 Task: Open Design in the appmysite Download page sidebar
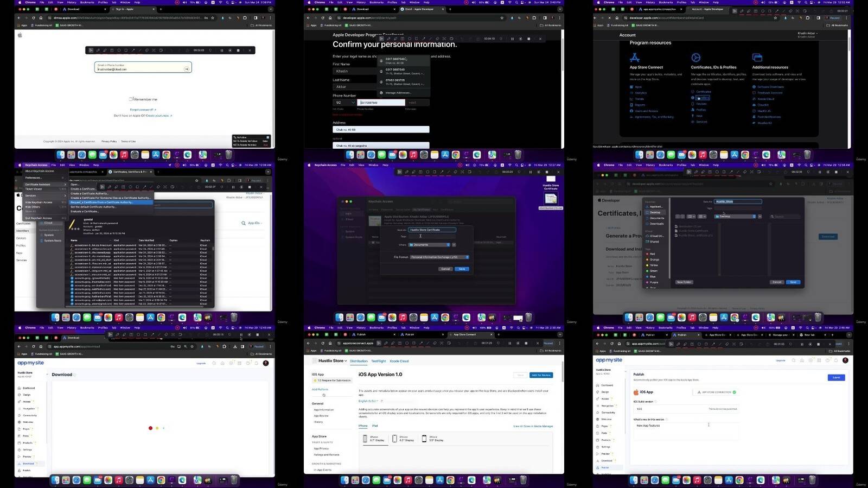pos(24,395)
